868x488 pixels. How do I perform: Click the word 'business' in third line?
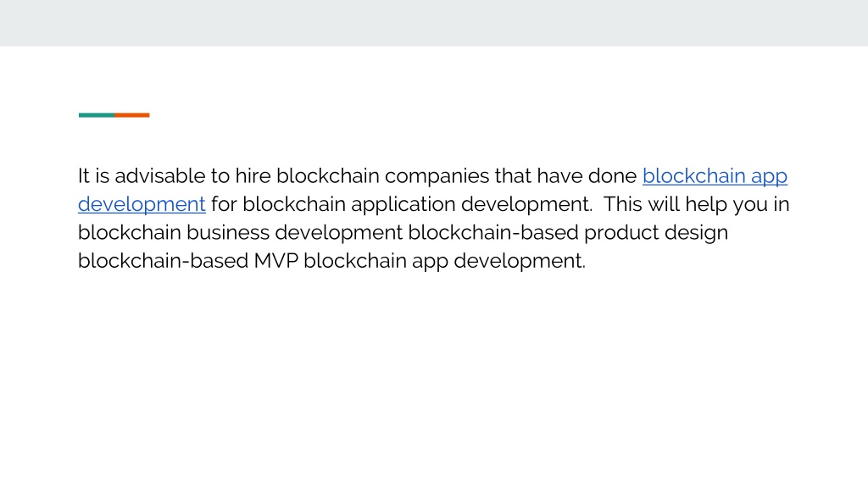(227, 232)
